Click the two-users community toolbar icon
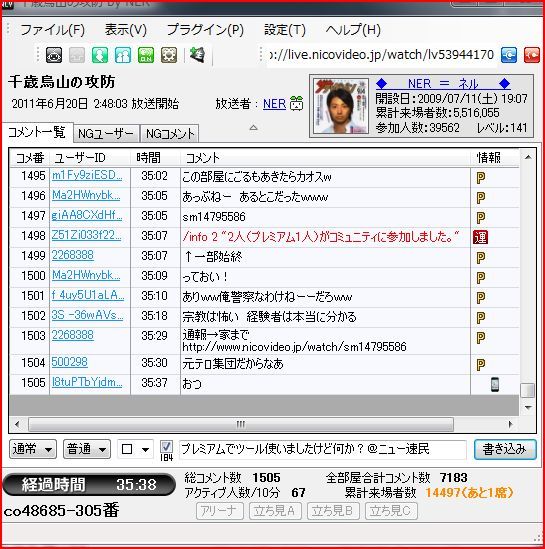 pos(123,55)
